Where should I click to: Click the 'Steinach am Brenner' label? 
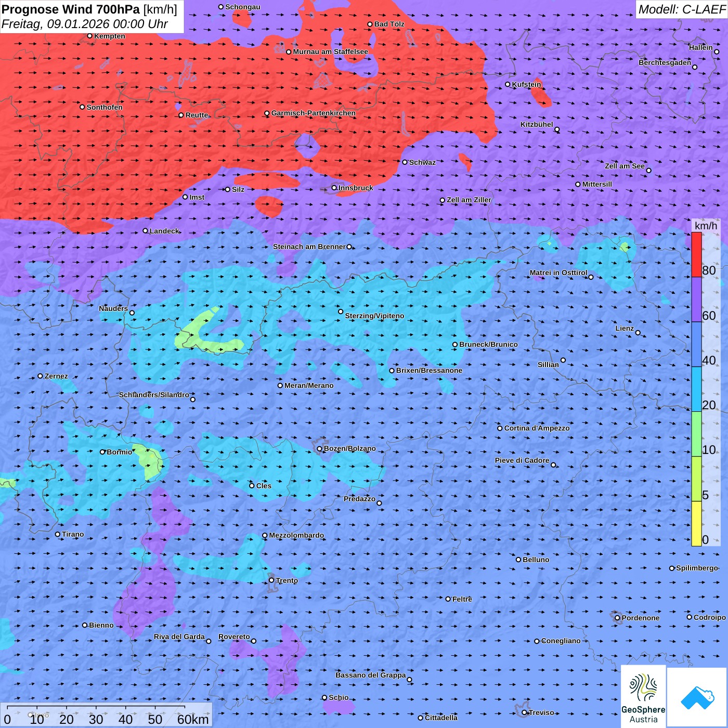[309, 246]
